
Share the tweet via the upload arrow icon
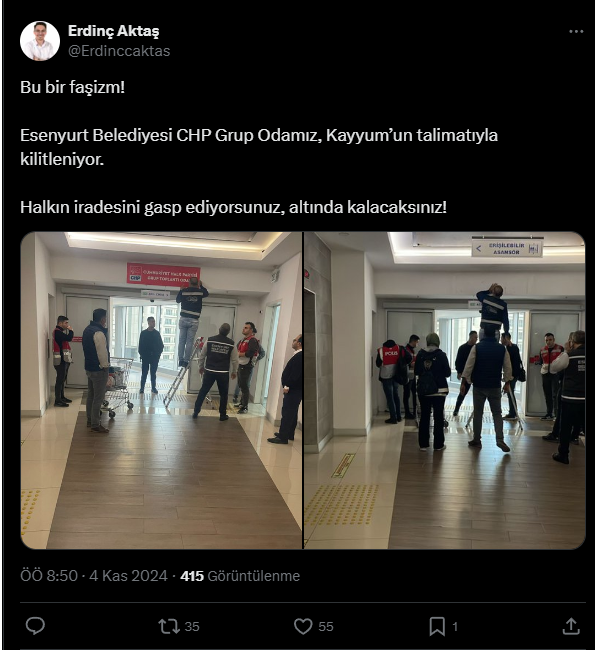pyautogui.click(x=571, y=626)
